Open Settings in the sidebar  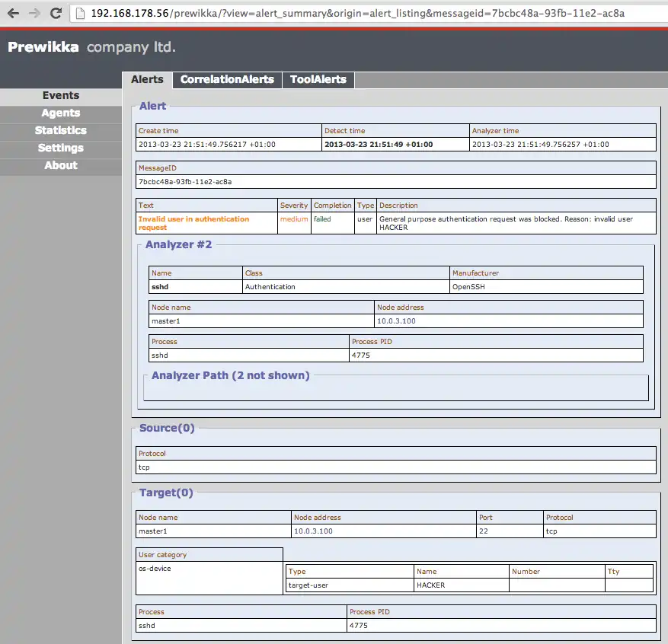(x=61, y=148)
